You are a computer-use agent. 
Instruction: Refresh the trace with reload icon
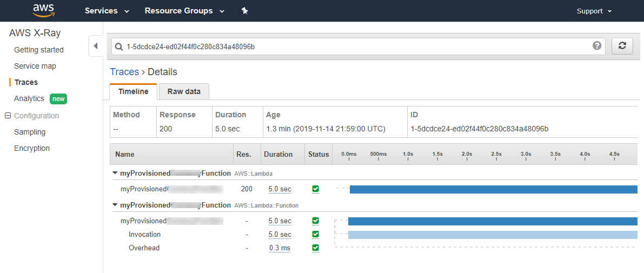622,46
